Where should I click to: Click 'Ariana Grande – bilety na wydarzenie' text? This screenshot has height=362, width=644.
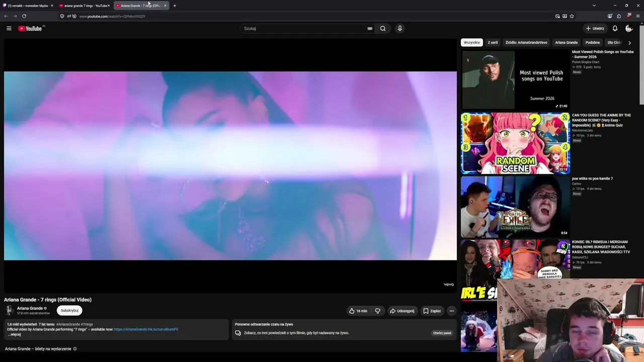pyautogui.click(x=38, y=349)
